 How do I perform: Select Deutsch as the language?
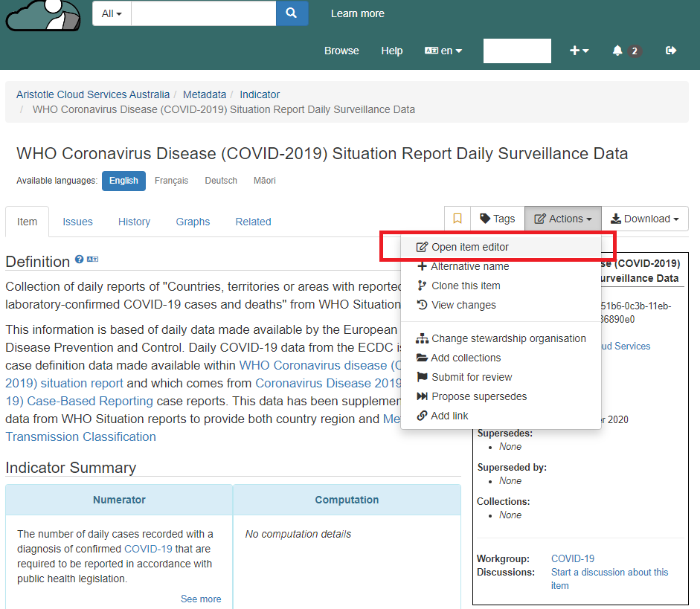click(x=221, y=181)
